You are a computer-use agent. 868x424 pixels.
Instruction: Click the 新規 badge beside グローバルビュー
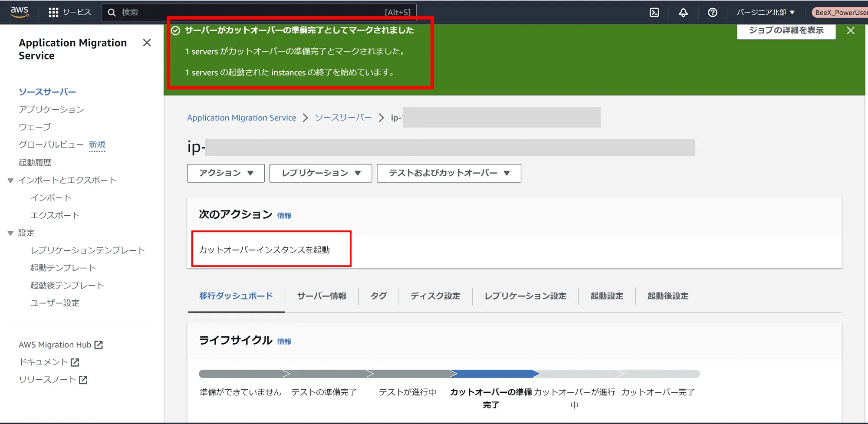[x=97, y=145]
